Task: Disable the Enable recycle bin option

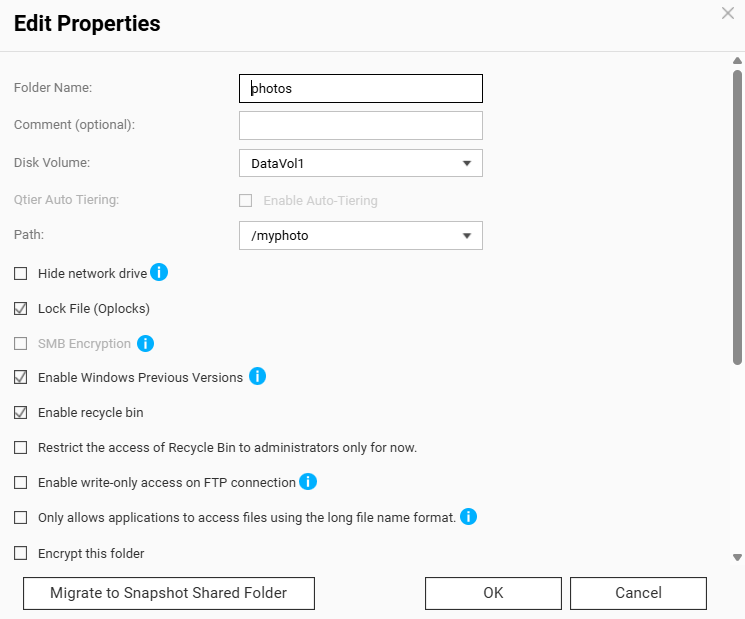Action: coord(21,412)
